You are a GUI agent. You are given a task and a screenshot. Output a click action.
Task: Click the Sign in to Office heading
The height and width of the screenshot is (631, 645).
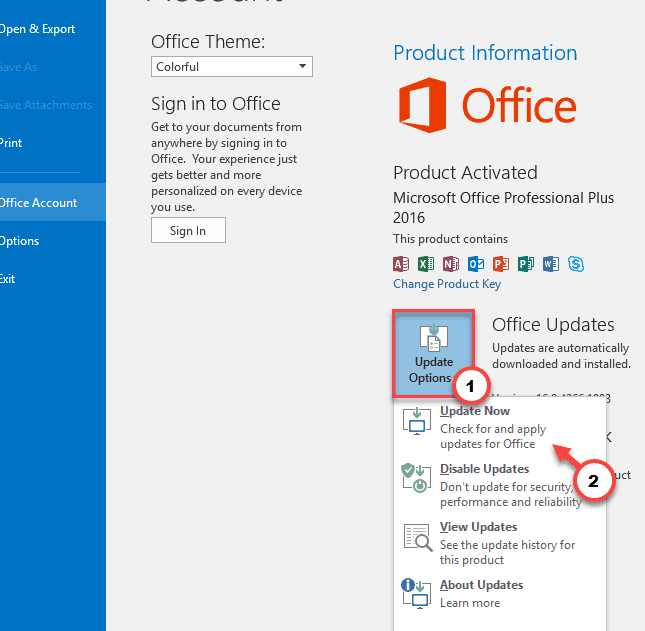[x=216, y=104]
